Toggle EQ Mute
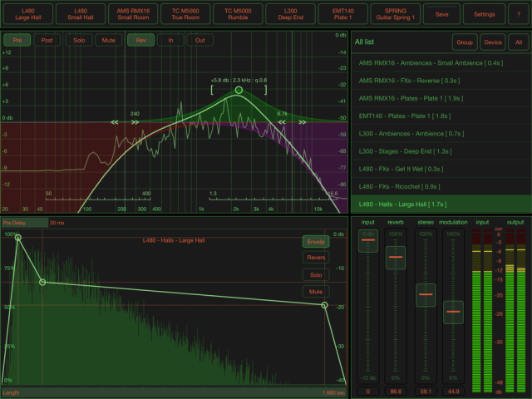532x399 pixels. click(x=109, y=40)
